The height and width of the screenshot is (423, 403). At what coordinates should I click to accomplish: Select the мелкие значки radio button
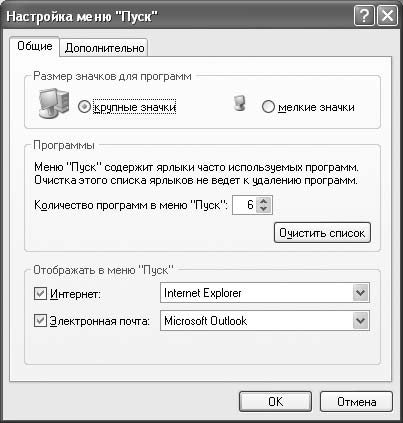click(268, 107)
